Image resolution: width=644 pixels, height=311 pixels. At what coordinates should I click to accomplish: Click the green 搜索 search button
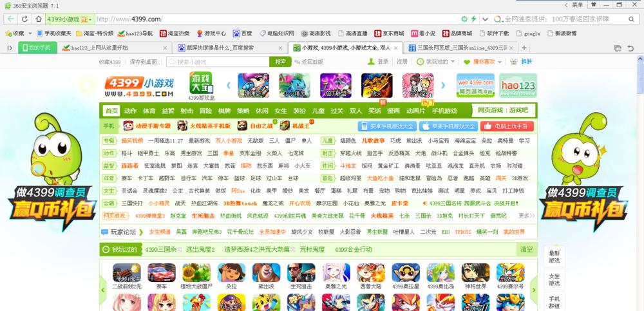click(x=281, y=62)
